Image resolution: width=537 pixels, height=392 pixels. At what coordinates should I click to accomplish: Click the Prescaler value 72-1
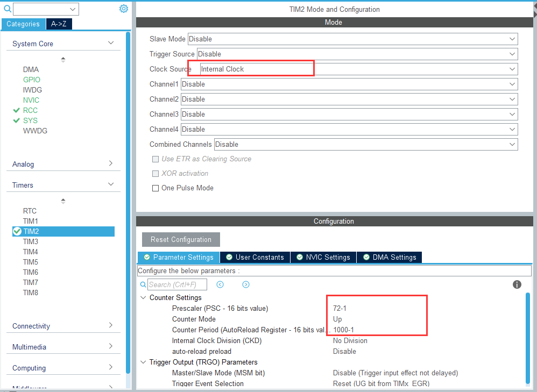click(x=340, y=309)
